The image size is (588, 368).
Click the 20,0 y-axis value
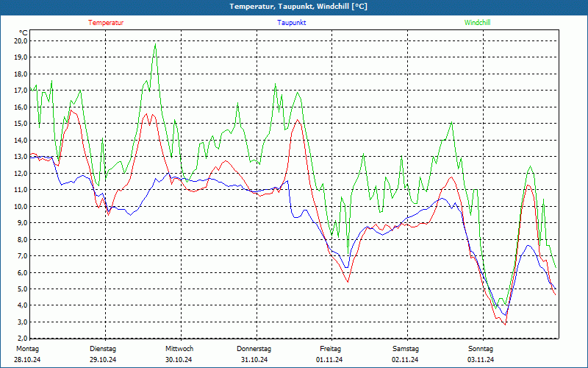21,41
